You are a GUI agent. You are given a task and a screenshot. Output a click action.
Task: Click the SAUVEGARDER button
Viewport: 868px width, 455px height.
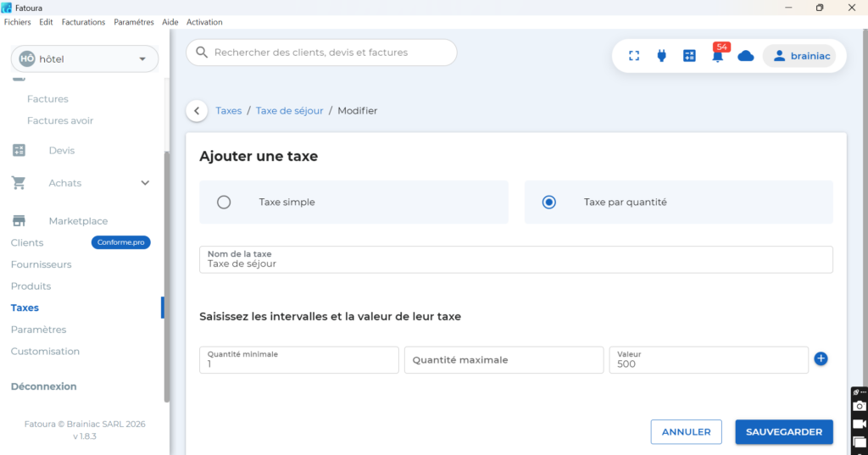[784, 432]
